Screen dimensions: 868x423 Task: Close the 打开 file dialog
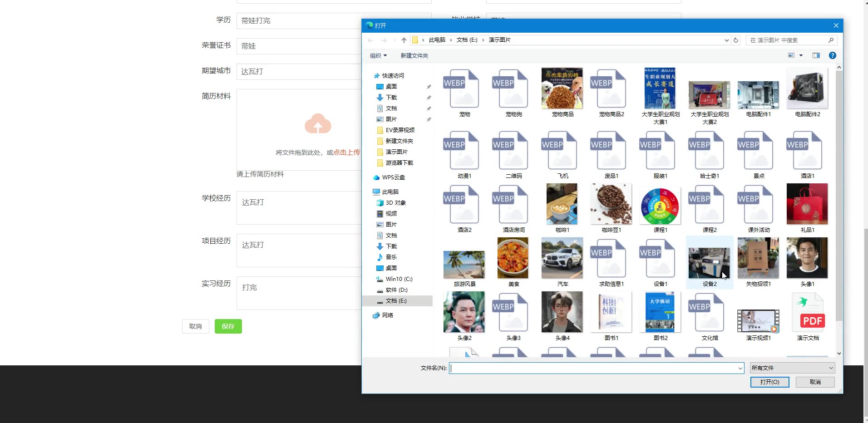(836, 25)
